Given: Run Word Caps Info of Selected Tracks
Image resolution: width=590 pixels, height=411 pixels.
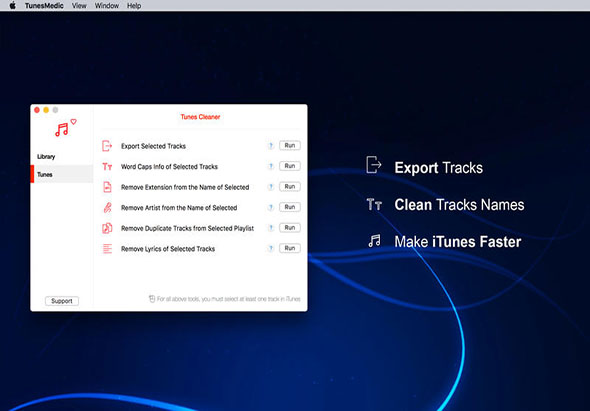Looking at the screenshot, I should click(x=290, y=166).
